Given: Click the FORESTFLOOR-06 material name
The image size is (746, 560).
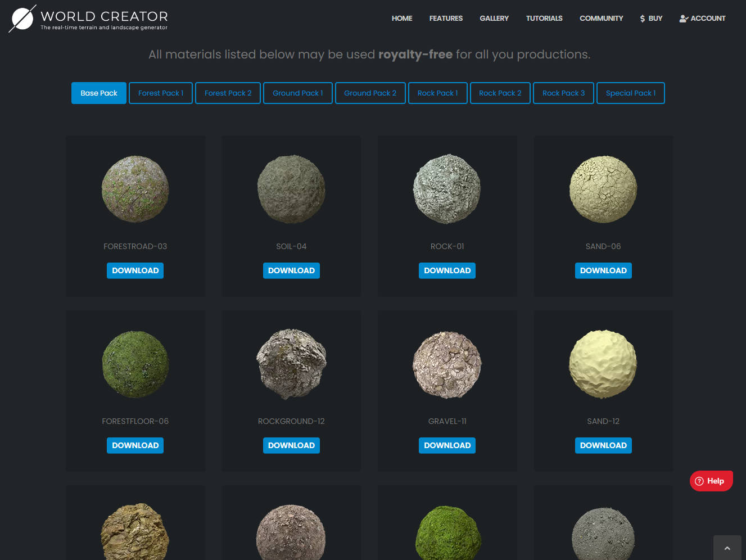Looking at the screenshot, I should pyautogui.click(x=135, y=421).
